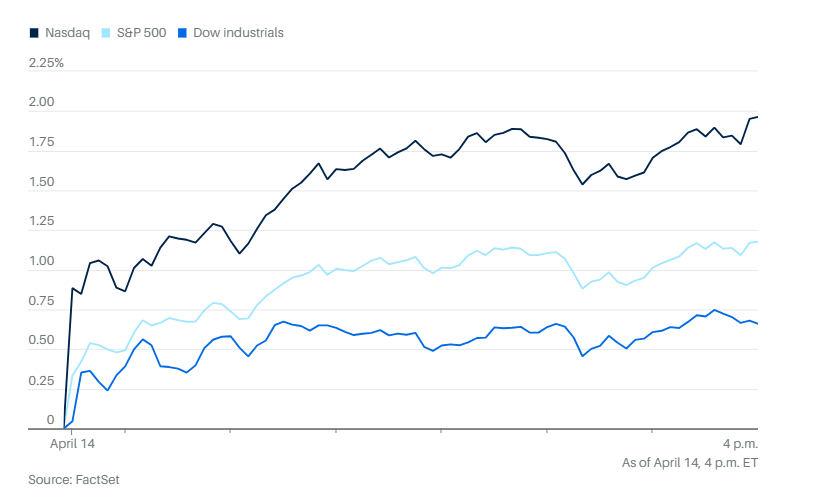Click the 4 p.m. x-axis label
Screen dimensions: 818x497
[740, 442]
